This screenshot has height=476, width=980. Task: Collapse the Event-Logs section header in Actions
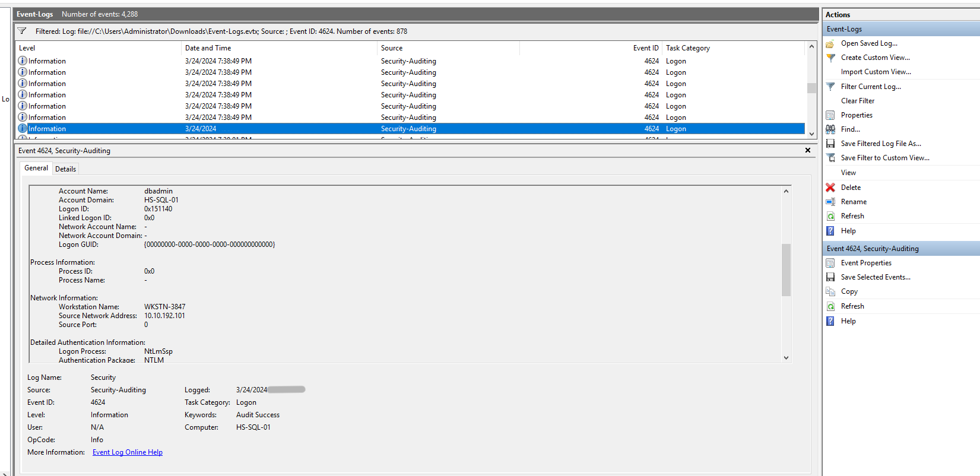[901, 29]
